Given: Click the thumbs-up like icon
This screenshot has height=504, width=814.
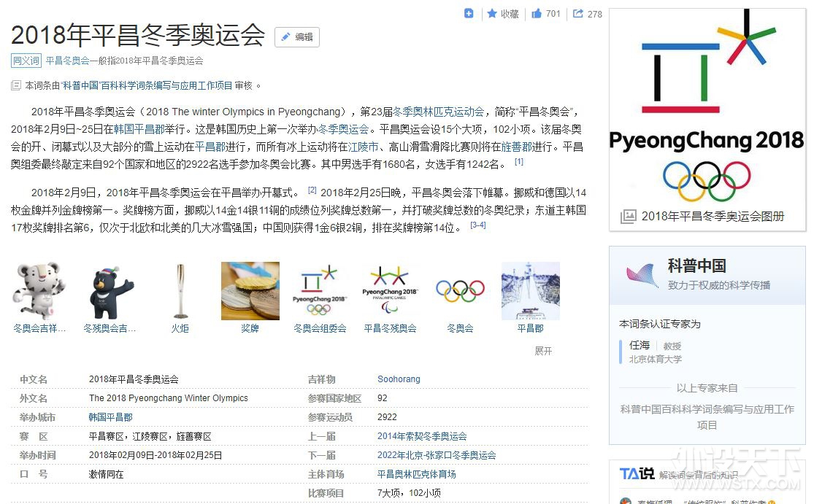Looking at the screenshot, I should tap(537, 13).
